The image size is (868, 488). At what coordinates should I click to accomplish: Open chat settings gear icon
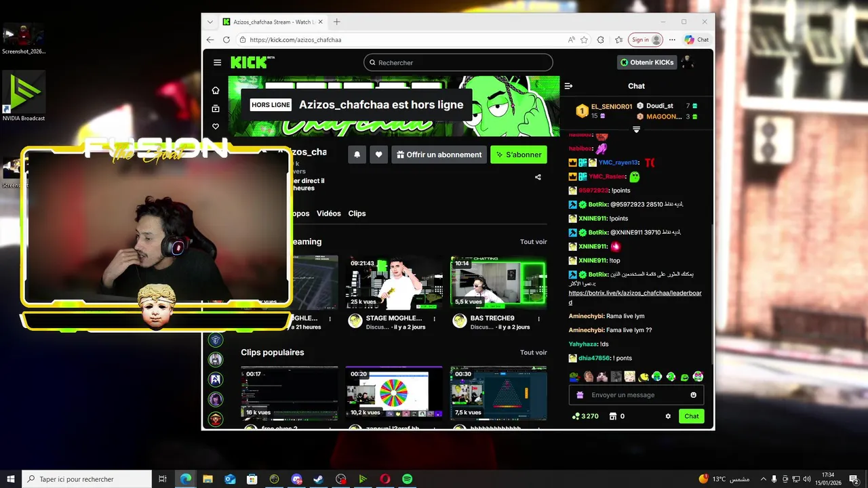pos(668,416)
